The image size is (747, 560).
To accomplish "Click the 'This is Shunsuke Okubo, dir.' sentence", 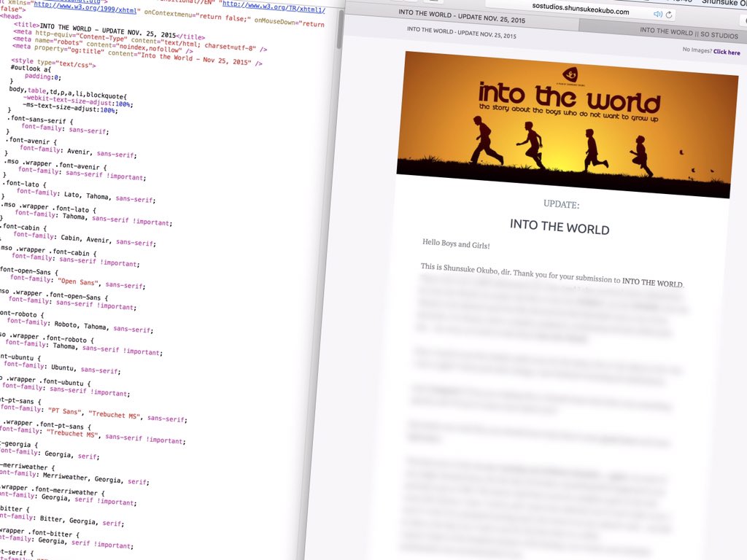I will [465, 269].
